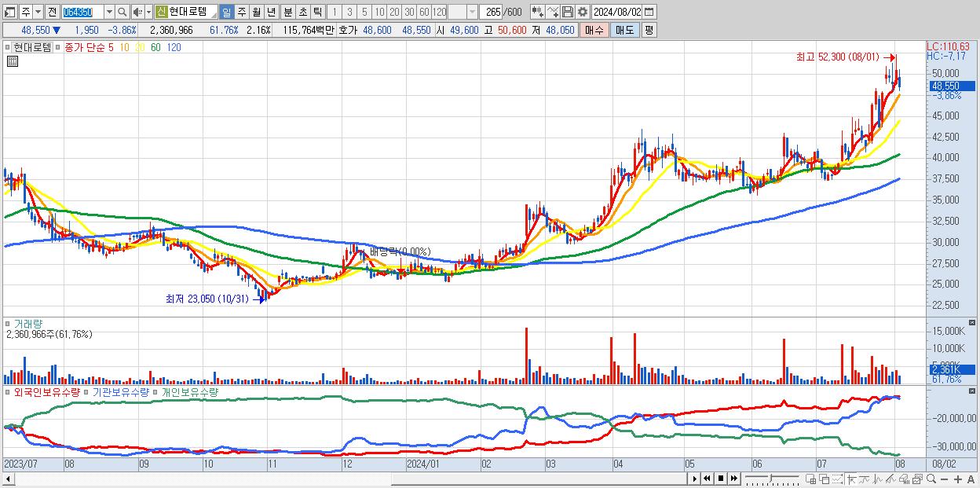This screenshot has width=980, height=488.
Task: Click the 매도 (sell) button
Action: click(x=625, y=30)
